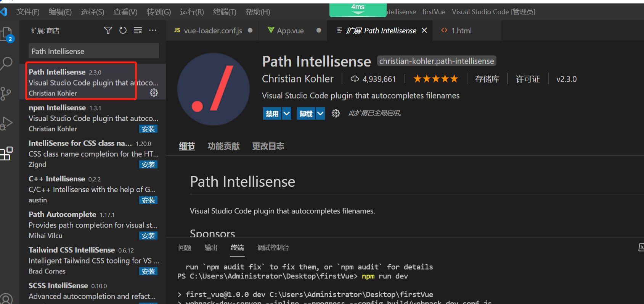Open the 终端(T) Terminal menu
Screen dimensions: 644x304
(225, 12)
